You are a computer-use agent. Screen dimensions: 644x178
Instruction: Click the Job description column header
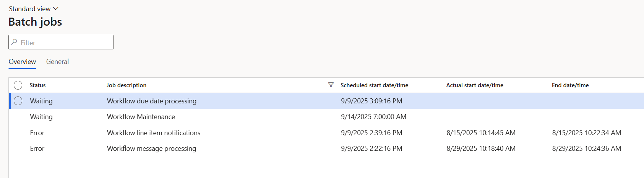pos(126,85)
